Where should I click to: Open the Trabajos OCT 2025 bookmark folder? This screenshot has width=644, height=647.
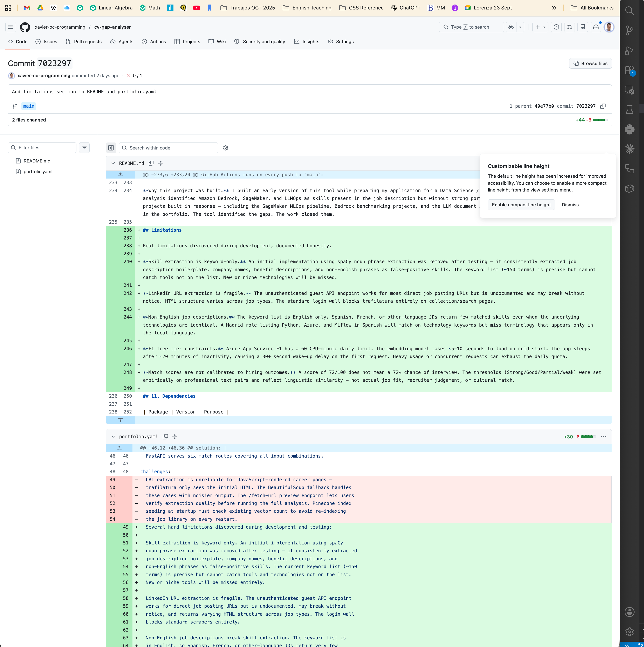tap(248, 8)
